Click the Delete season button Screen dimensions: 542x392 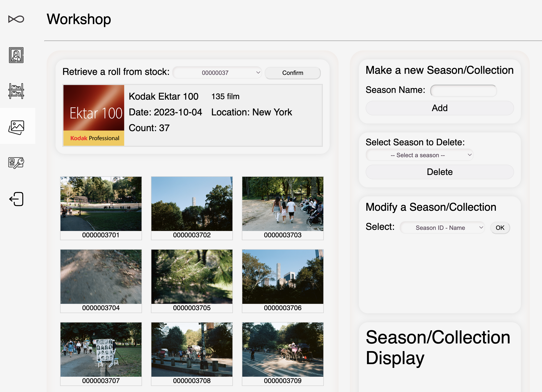439,172
